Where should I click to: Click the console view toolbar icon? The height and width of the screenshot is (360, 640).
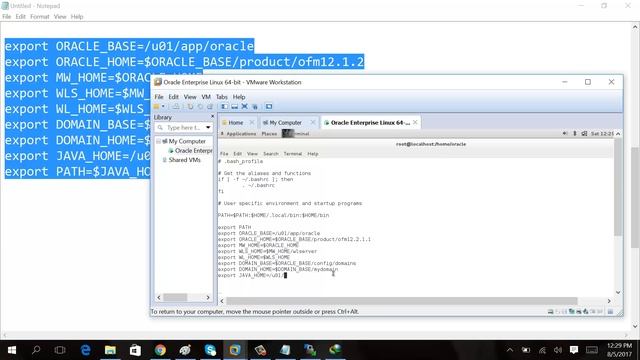(x=269, y=107)
